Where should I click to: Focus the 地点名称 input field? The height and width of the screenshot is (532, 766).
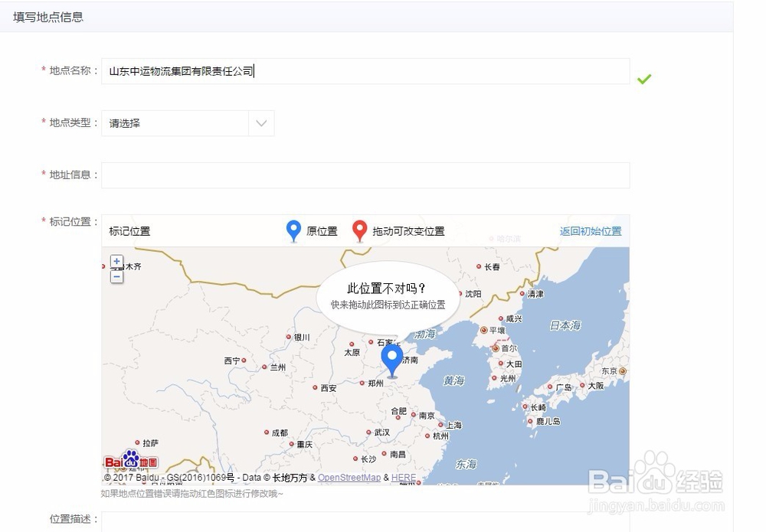[x=365, y=71]
